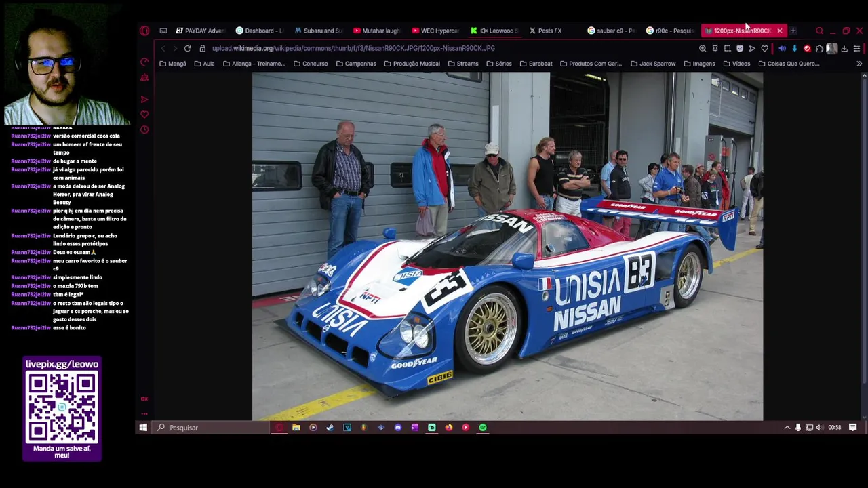This screenshot has height=488, width=868.
Task: Search open tabs with magnifier icon
Action: click(819, 30)
